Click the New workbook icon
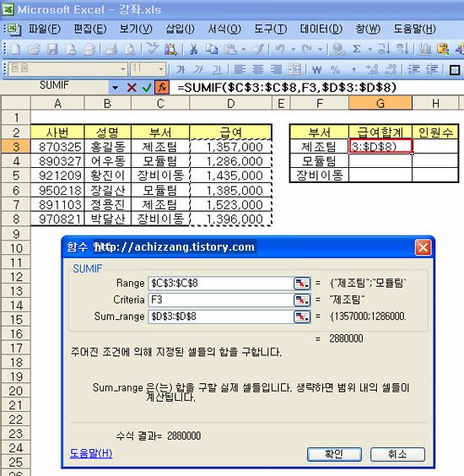Image resolution: width=464 pixels, height=476 pixels. tap(15, 49)
